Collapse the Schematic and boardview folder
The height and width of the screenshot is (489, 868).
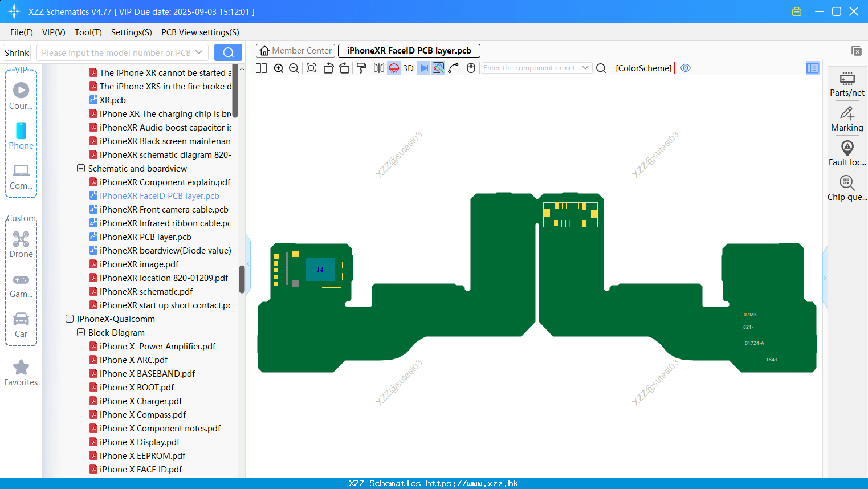click(81, 169)
